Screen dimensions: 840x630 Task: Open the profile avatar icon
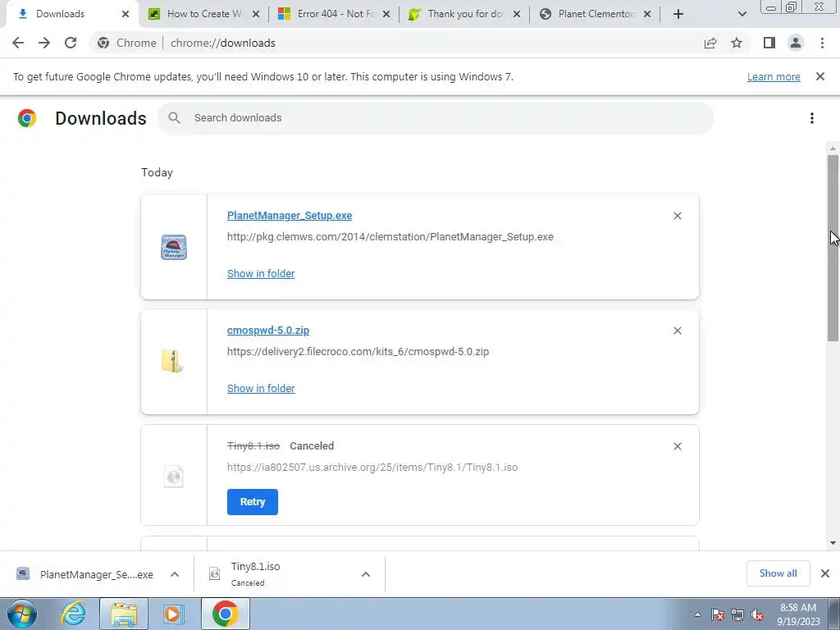(x=796, y=43)
